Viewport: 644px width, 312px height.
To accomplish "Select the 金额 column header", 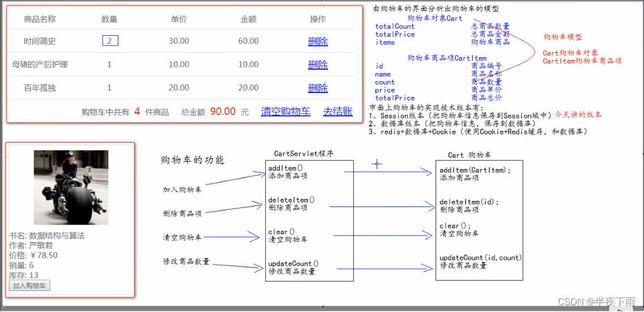I will [249, 19].
